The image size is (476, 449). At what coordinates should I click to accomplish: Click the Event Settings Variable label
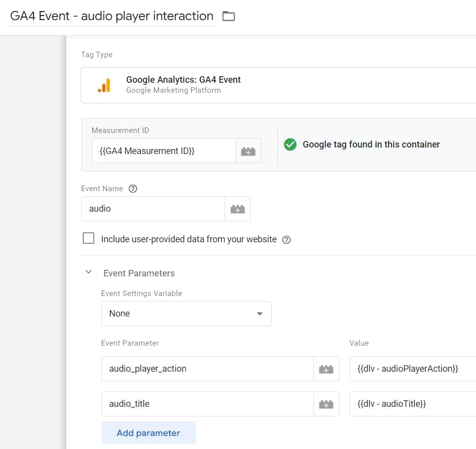pos(141,293)
